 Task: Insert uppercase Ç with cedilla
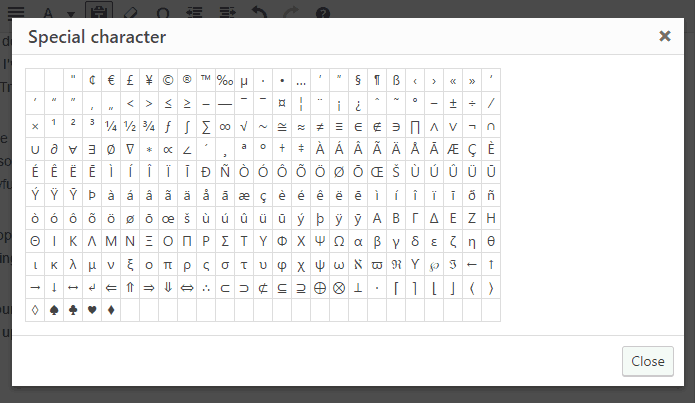472,149
